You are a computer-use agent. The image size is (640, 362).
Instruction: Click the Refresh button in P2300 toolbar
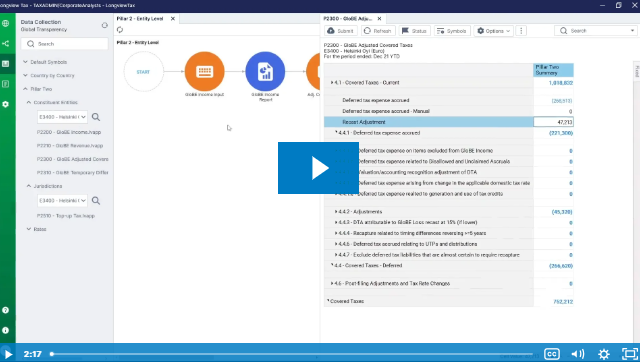377,31
